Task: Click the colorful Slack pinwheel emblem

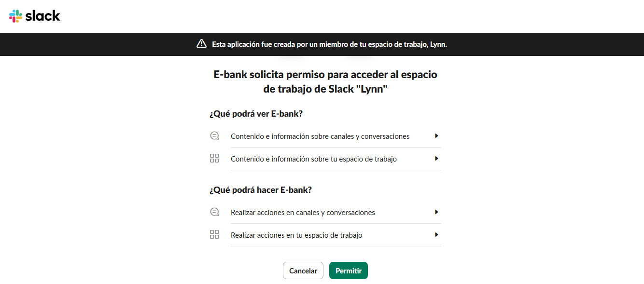Action: click(x=16, y=15)
